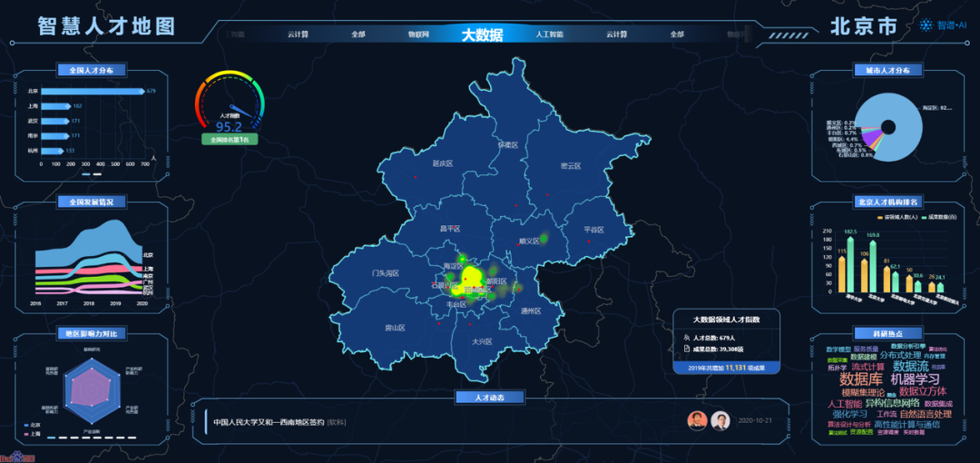
Task: Select 丰台区 on the Beijing map
Action: pyautogui.click(x=456, y=304)
